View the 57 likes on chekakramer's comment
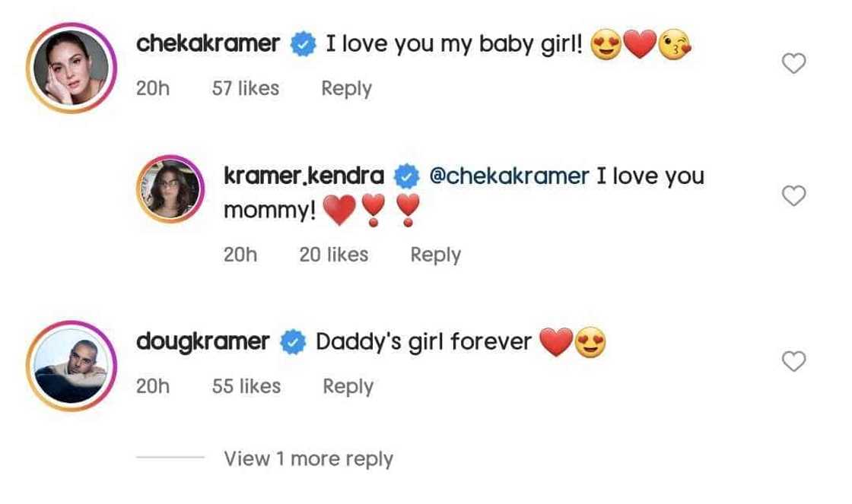The image size is (852, 504). pos(245,88)
